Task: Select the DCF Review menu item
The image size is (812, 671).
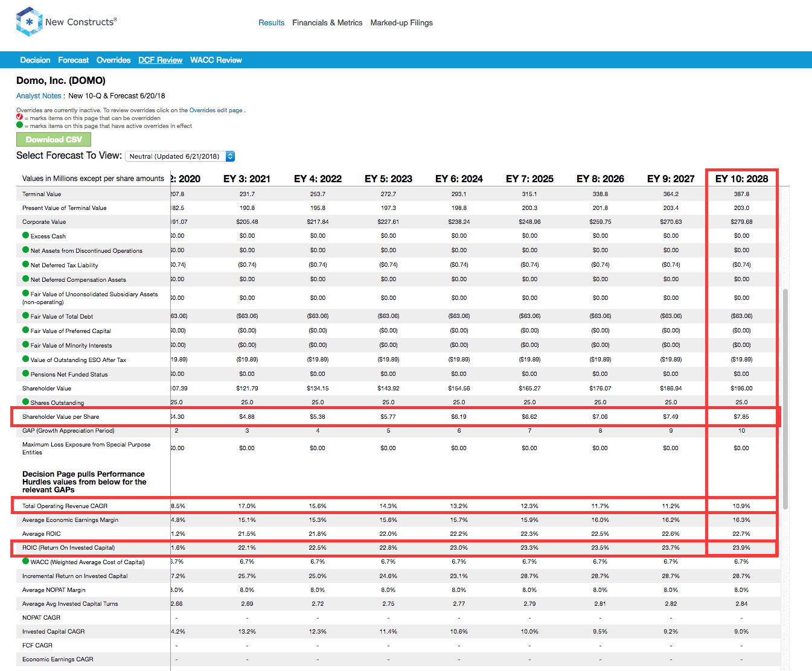Action: [160, 60]
